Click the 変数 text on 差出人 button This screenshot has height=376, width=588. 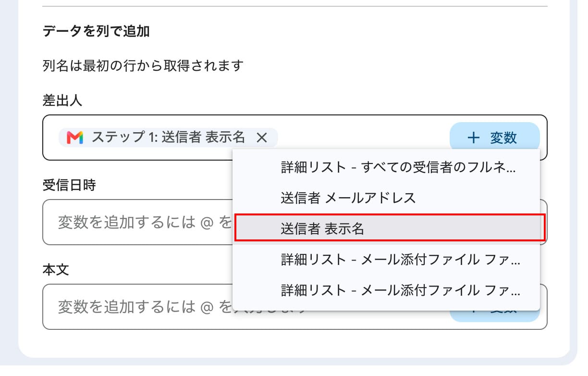pos(503,138)
